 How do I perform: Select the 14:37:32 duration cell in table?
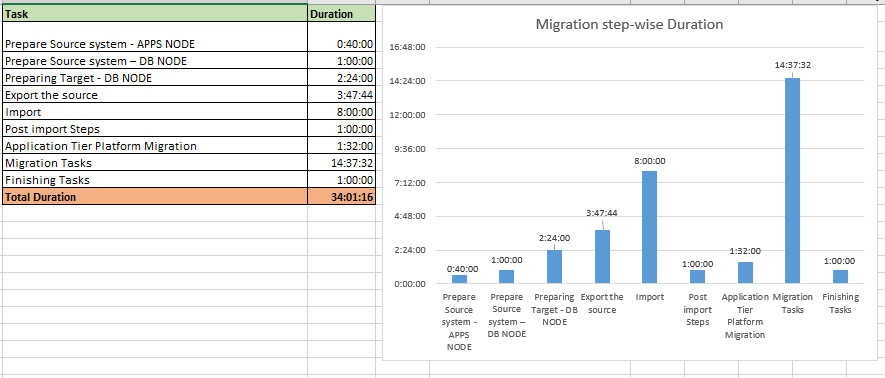tap(341, 163)
